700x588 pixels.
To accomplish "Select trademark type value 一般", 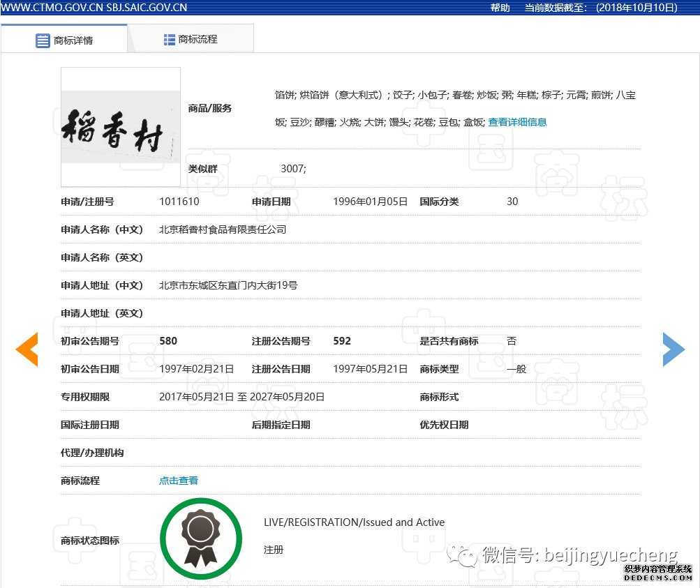I will coord(516,369).
